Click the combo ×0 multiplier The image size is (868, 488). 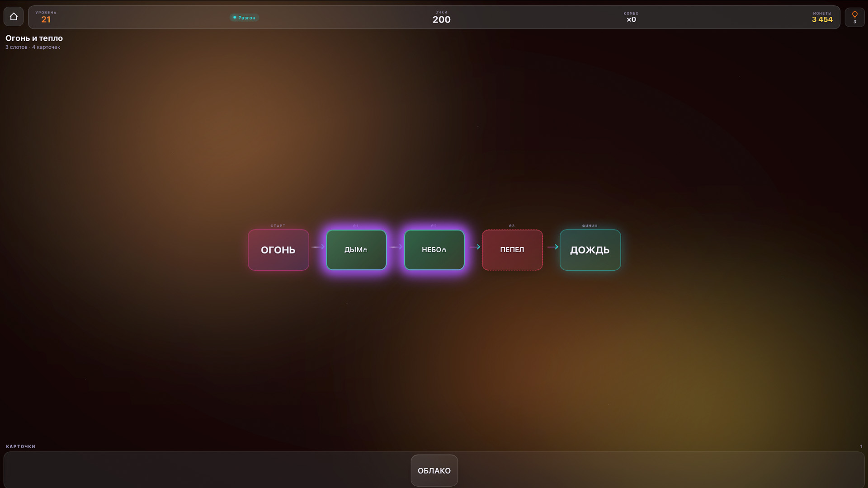631,19
